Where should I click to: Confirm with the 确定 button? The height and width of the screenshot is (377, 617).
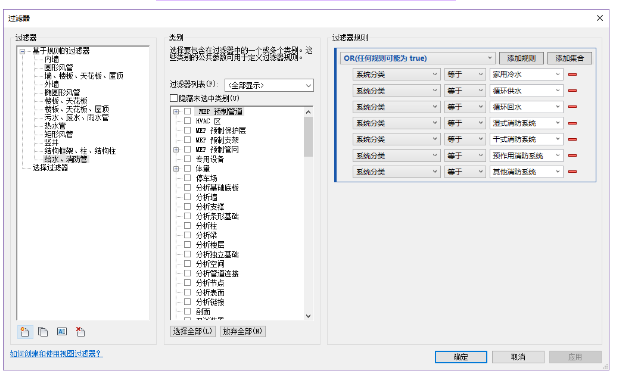[x=461, y=357]
